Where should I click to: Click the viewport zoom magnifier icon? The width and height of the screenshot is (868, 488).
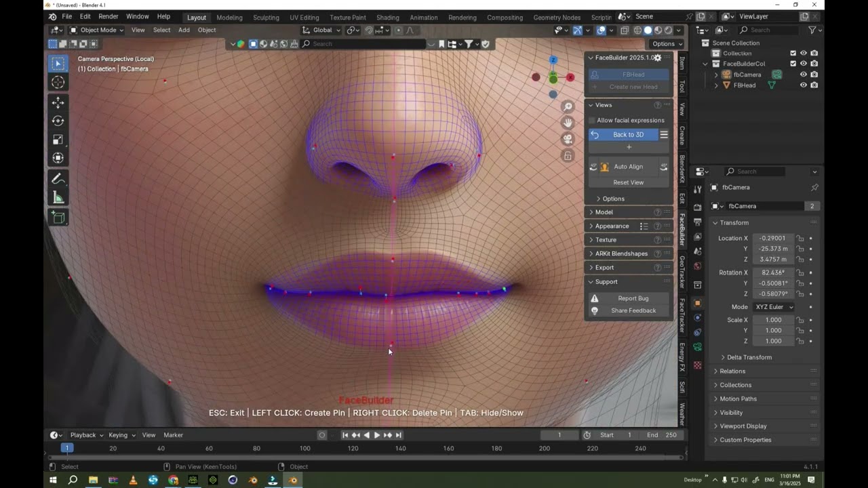[568, 106]
